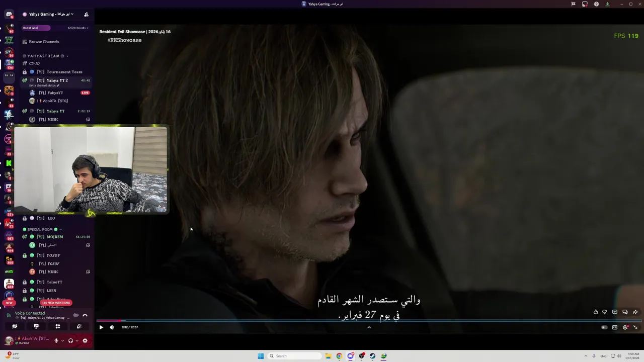Open Steam from the taskbar
Screen dimensions: 644x362
[x=372, y=356]
